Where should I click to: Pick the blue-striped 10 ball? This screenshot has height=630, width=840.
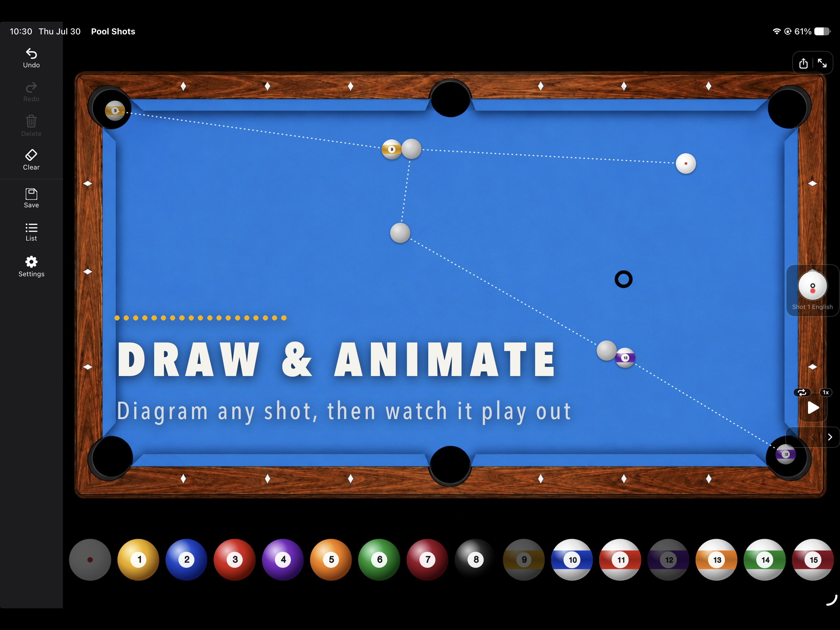coord(572,559)
